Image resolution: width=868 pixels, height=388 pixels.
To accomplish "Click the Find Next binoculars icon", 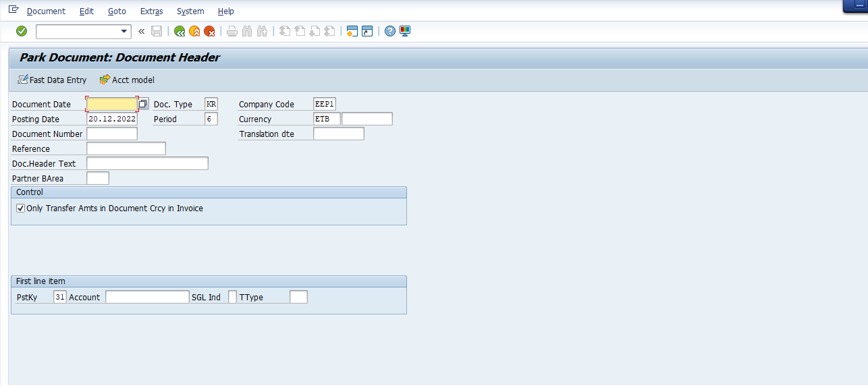I will click(x=263, y=31).
